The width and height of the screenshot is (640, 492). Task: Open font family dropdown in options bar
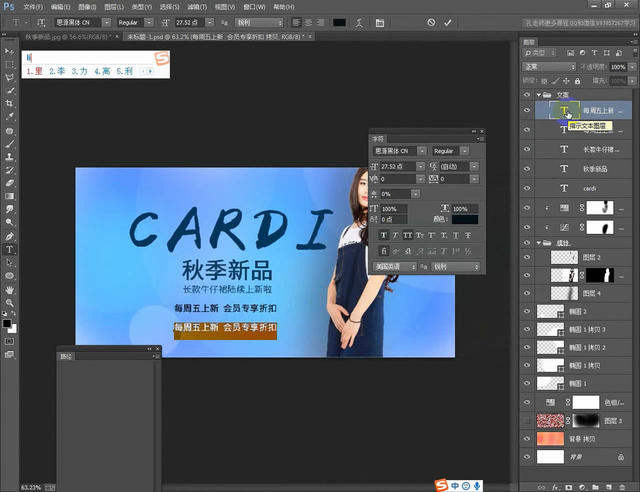[106, 22]
